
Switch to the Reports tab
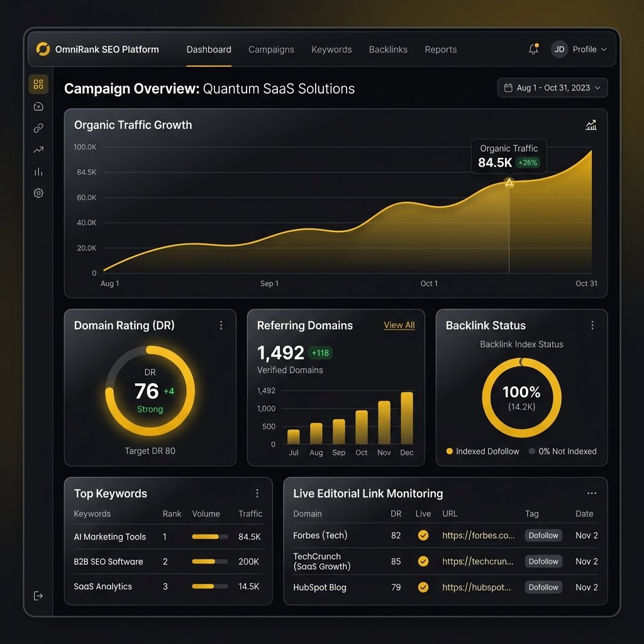click(x=441, y=50)
